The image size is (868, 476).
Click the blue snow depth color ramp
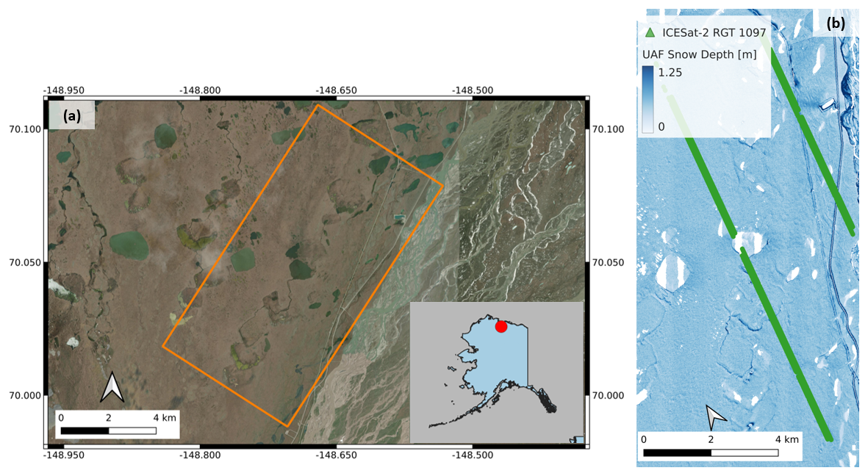(x=648, y=99)
